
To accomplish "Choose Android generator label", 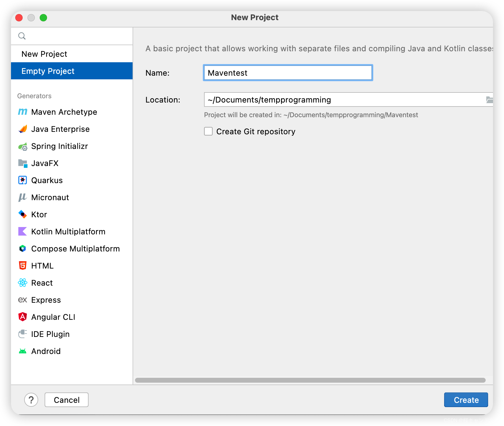I will [46, 351].
